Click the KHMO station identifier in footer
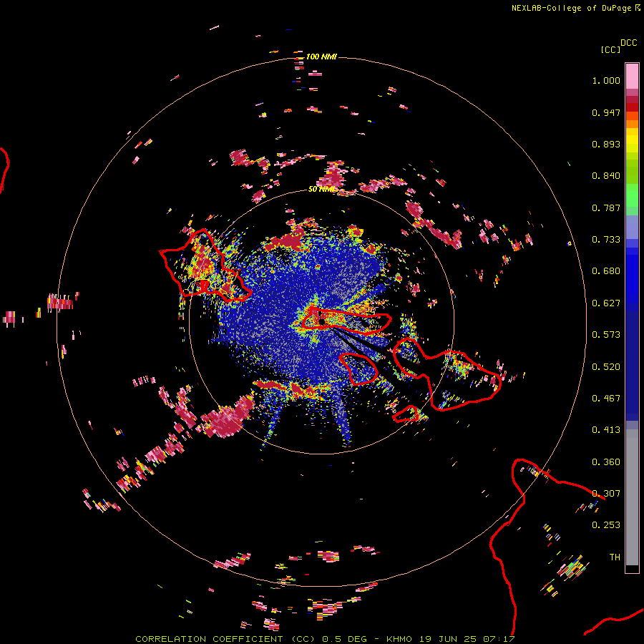This screenshot has height=644, width=644. [x=399, y=639]
